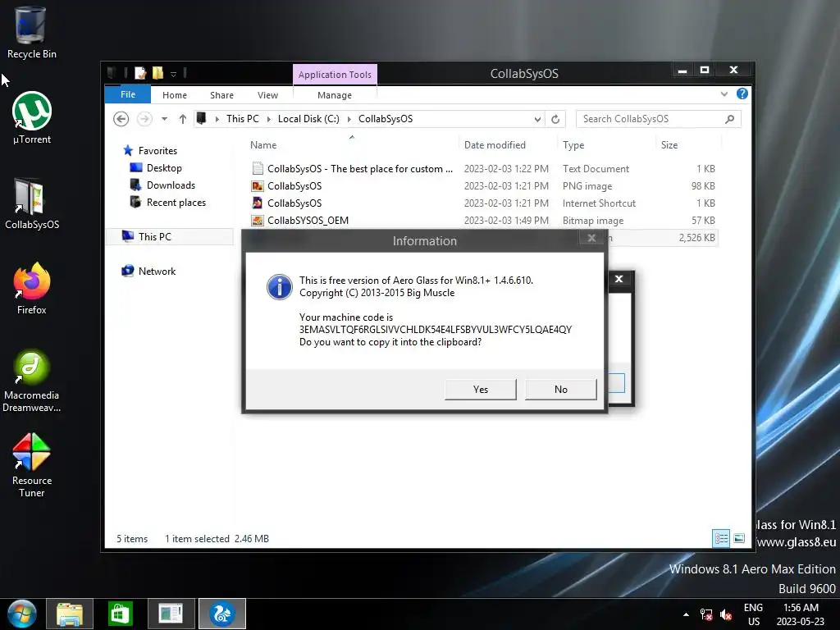Screen dimensions: 840x630
Task: Close the window behind the Information dialog
Action: (619, 279)
